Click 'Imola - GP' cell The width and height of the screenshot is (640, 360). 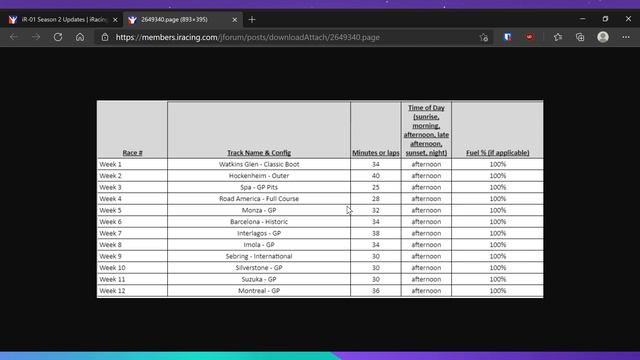pos(259,244)
